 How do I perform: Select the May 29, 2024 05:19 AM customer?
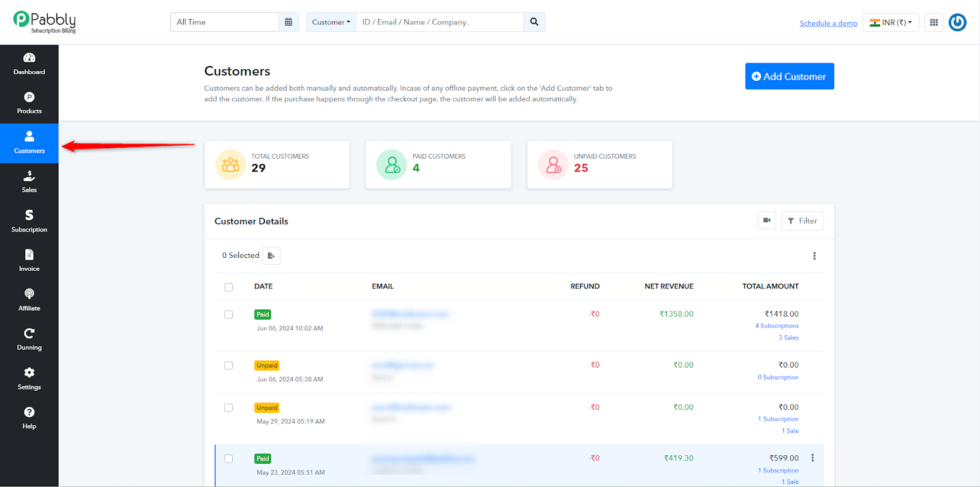click(228, 407)
